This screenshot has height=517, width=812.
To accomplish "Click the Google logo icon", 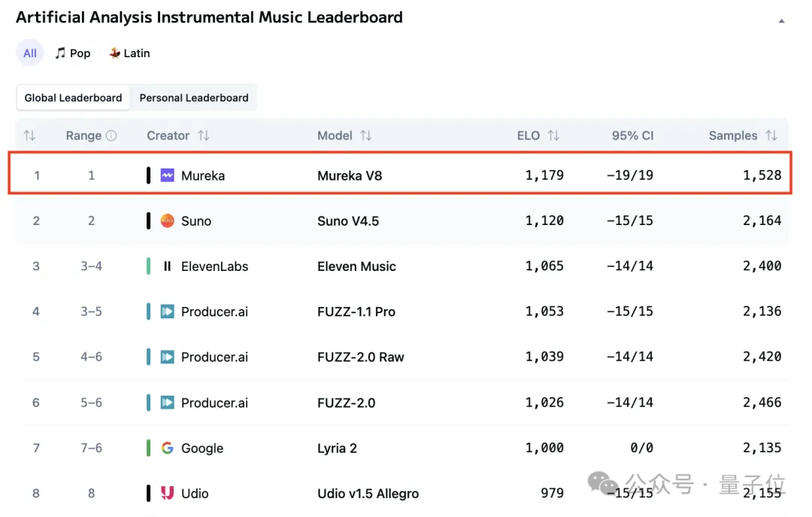I will pyautogui.click(x=168, y=448).
